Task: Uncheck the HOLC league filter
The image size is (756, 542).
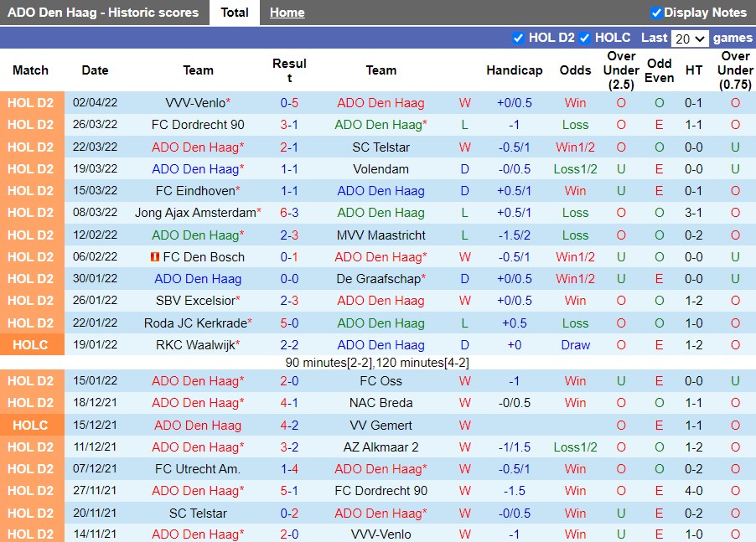Action: [584, 38]
